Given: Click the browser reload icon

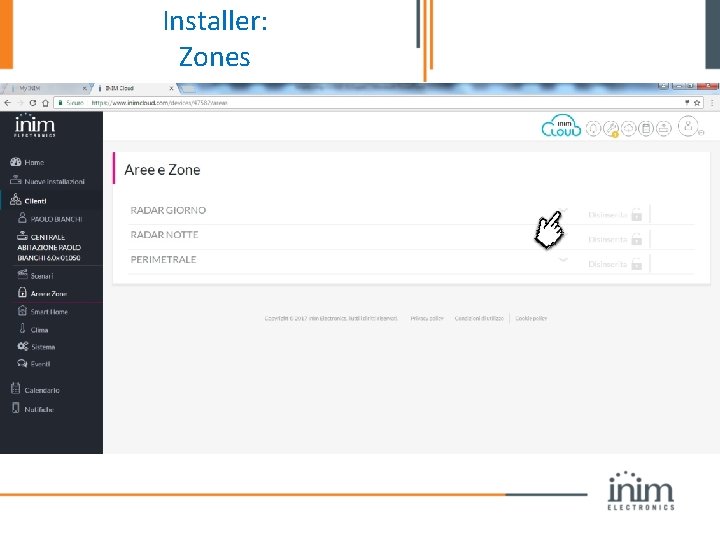Looking at the screenshot, I should pyautogui.click(x=32, y=103).
